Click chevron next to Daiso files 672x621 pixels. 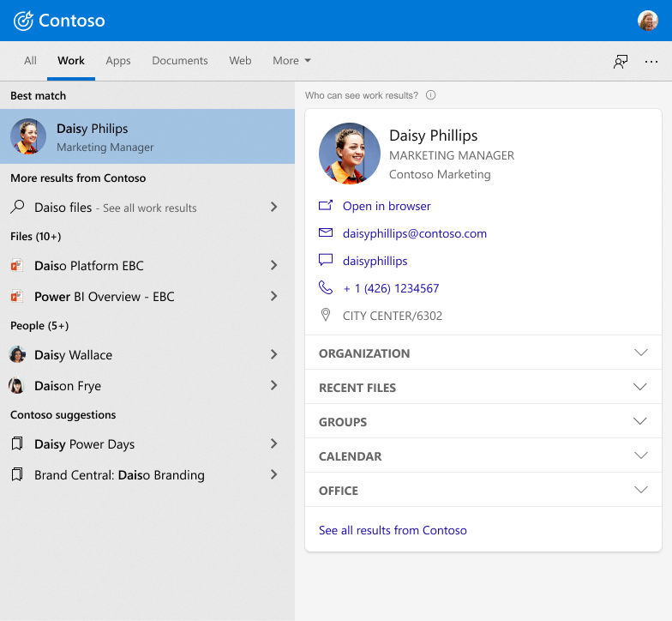(274, 207)
